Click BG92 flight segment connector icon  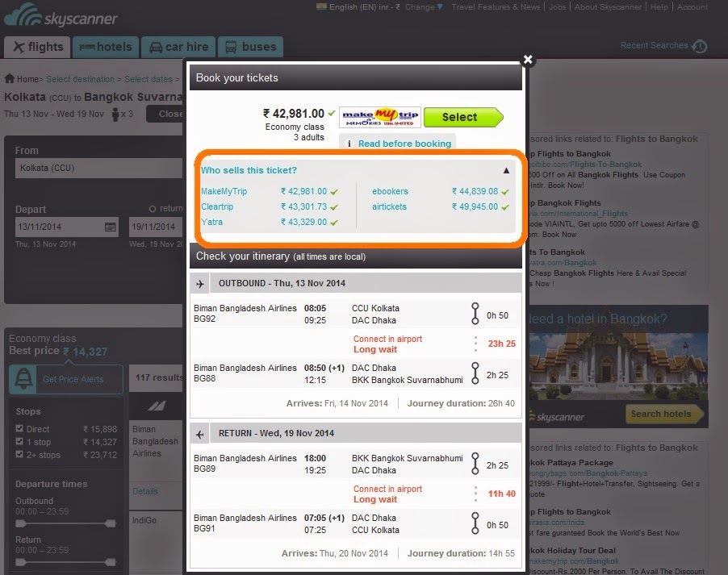pos(475,315)
